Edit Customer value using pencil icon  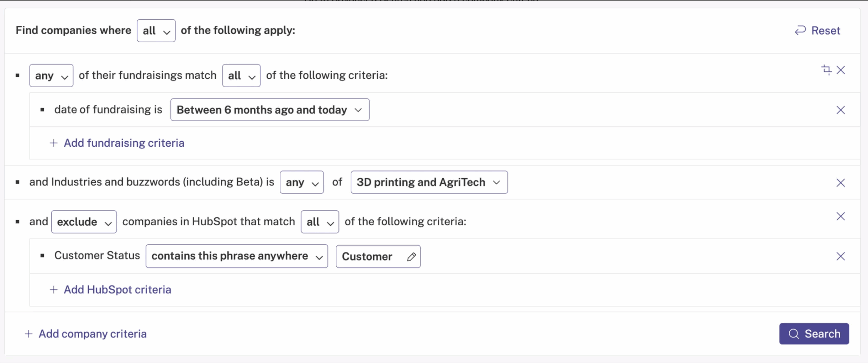coord(411,257)
